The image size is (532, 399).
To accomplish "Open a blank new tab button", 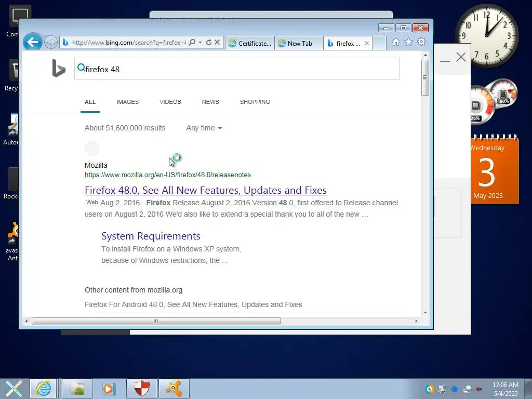I will pyautogui.click(x=379, y=44).
